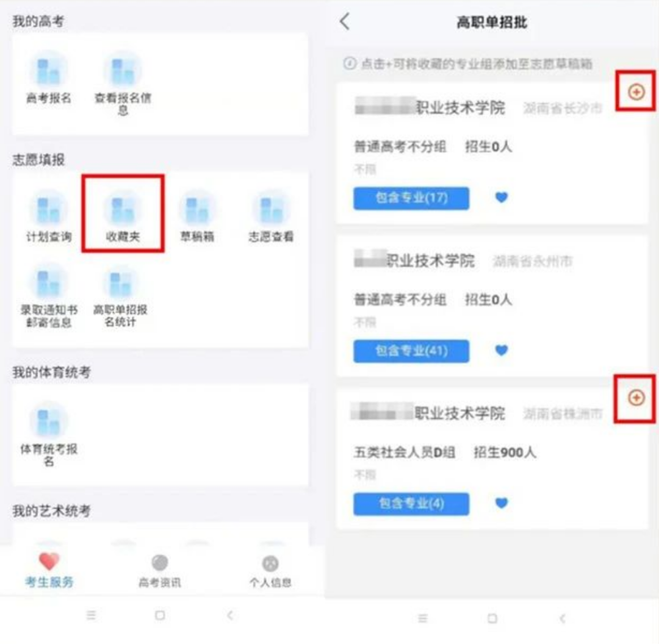The width and height of the screenshot is (659, 644).
Task: Toggle favorite heart on the 株洲市 college
Action: (x=502, y=503)
